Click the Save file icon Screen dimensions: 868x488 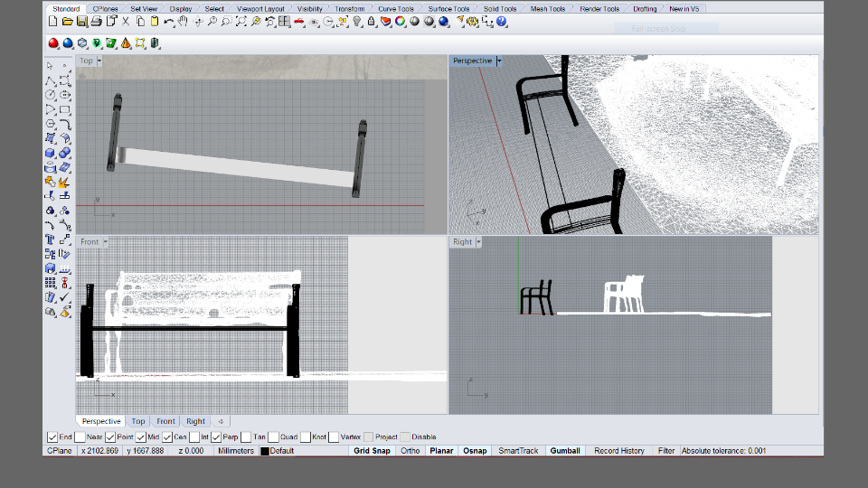click(82, 21)
